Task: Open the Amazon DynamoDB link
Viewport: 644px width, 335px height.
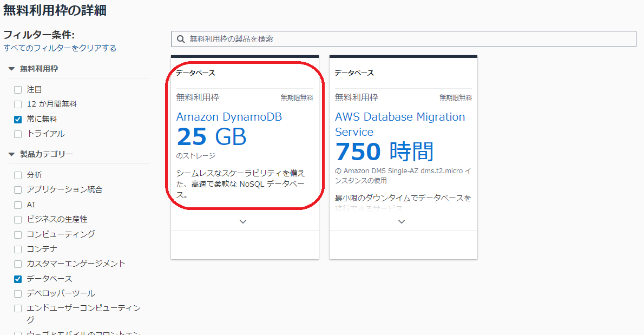Action: [x=229, y=117]
